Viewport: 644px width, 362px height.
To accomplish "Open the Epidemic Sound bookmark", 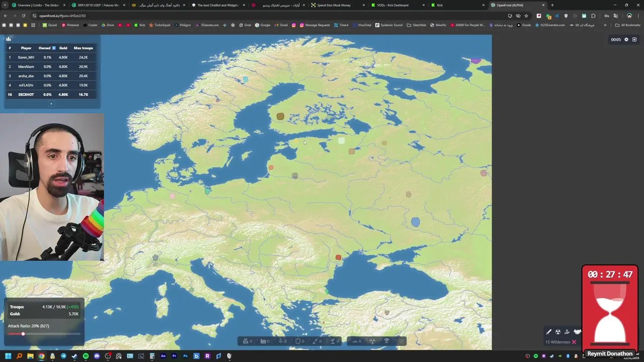I will [389, 25].
